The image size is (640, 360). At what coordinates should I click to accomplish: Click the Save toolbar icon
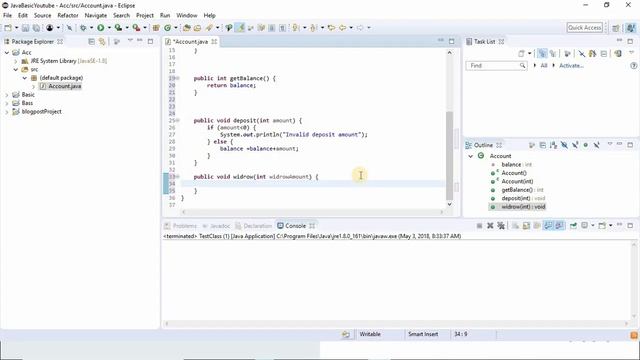tap(25, 28)
